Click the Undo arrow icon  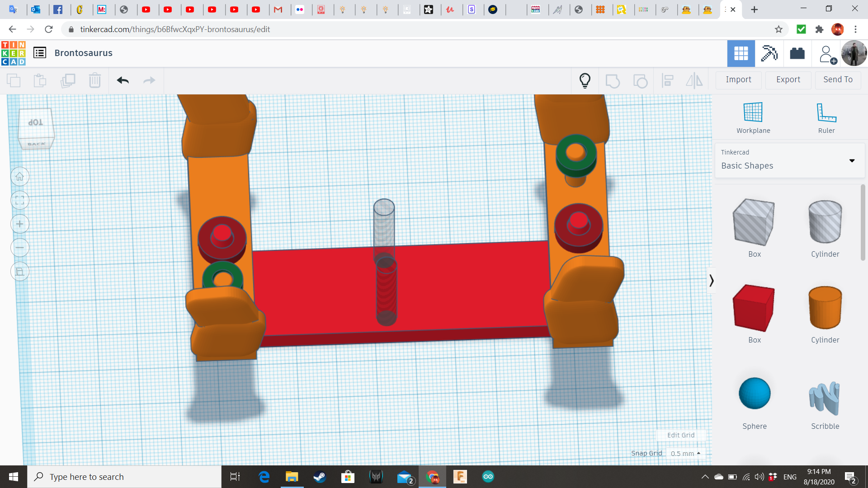[x=123, y=80]
